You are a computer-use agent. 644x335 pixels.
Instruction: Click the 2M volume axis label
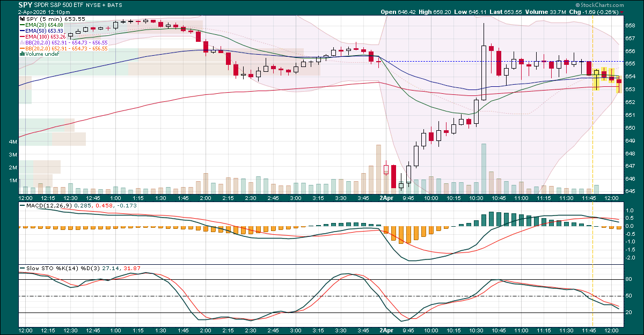(14, 168)
